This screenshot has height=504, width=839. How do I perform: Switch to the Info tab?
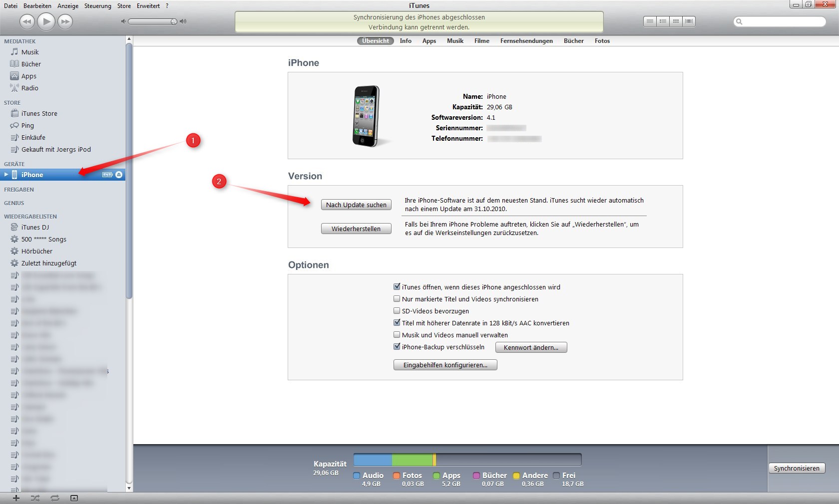pos(406,41)
